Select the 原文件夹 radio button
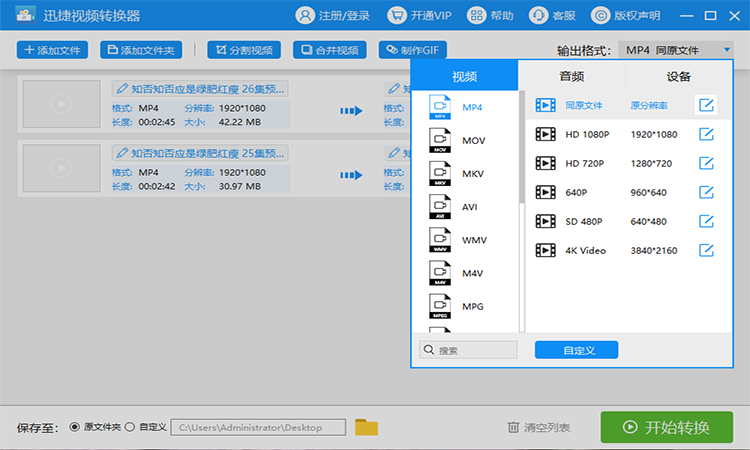Image resolution: width=750 pixels, height=450 pixels. (x=74, y=427)
